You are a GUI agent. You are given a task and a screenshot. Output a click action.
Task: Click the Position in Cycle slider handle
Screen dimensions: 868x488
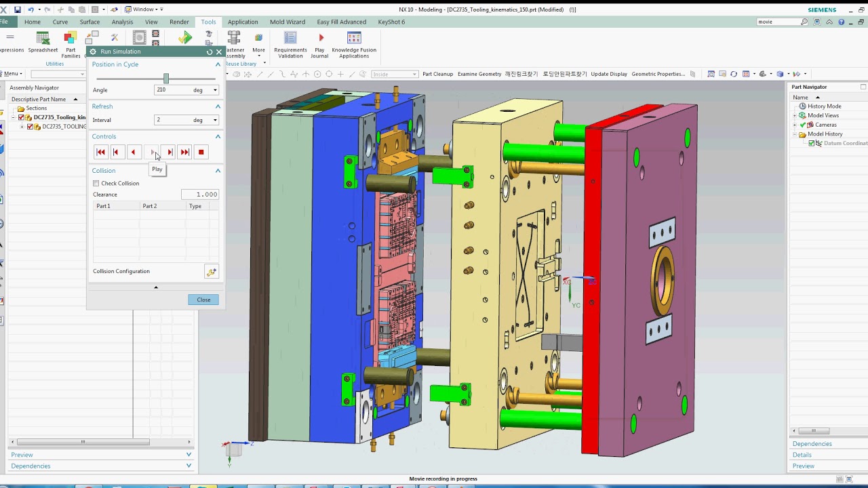(x=166, y=79)
